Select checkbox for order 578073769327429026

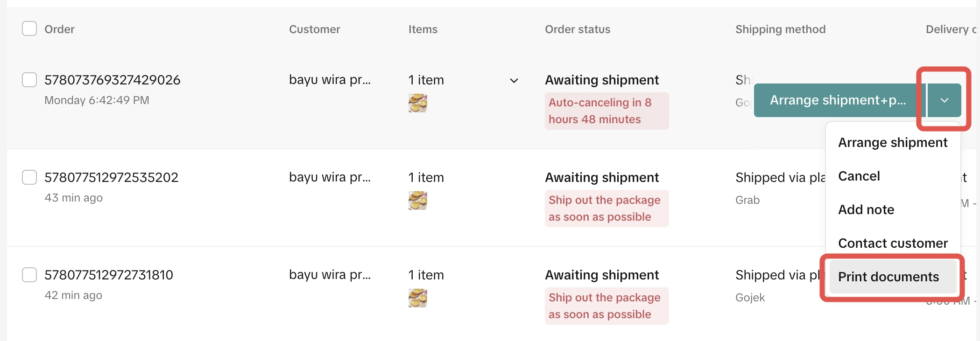point(29,80)
